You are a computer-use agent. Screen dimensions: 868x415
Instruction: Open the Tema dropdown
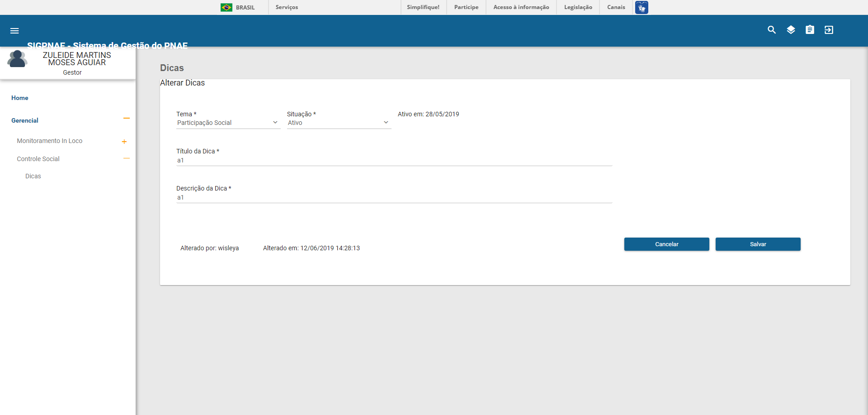point(228,123)
